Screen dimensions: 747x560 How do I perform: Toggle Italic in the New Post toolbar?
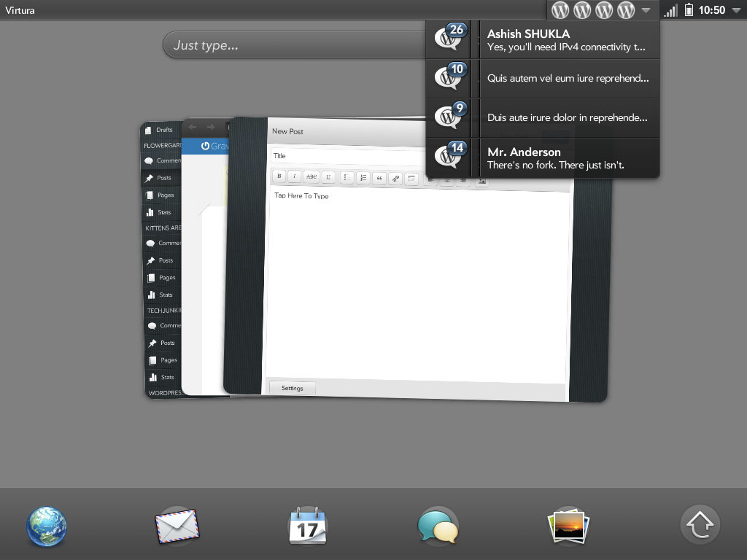(x=295, y=176)
